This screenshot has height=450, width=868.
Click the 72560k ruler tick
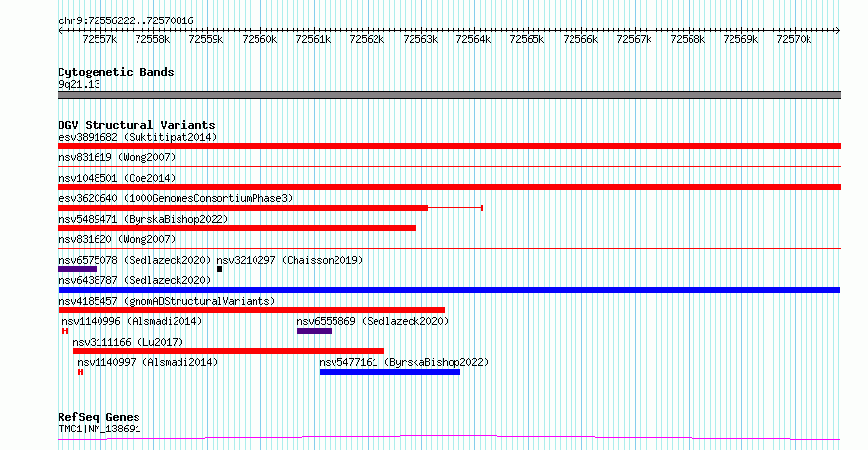coord(259,39)
